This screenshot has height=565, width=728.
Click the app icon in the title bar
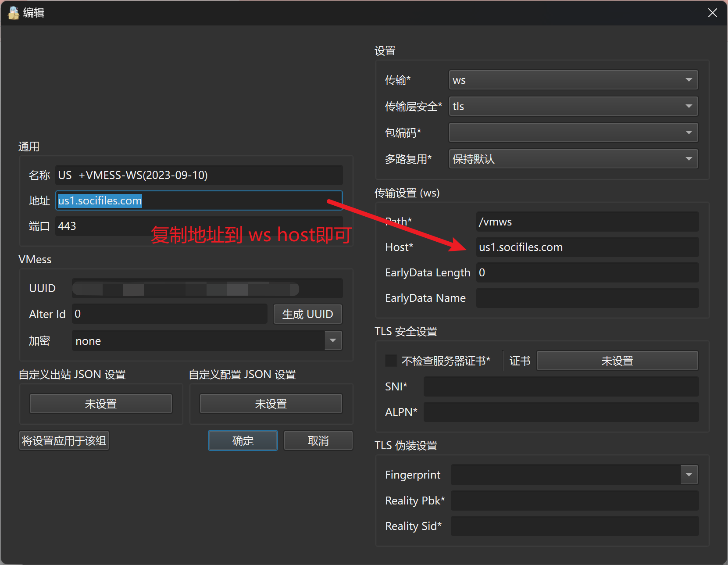(x=14, y=13)
